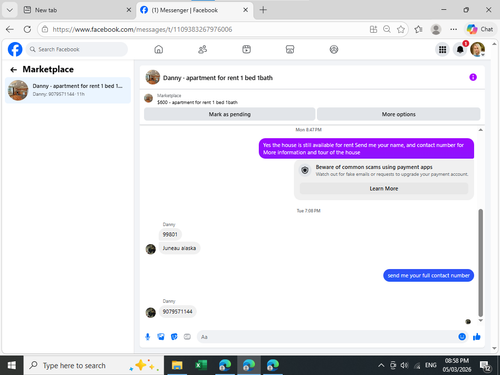Click the Search Facebook field
Screen dimensions: 500x375
(77, 49)
